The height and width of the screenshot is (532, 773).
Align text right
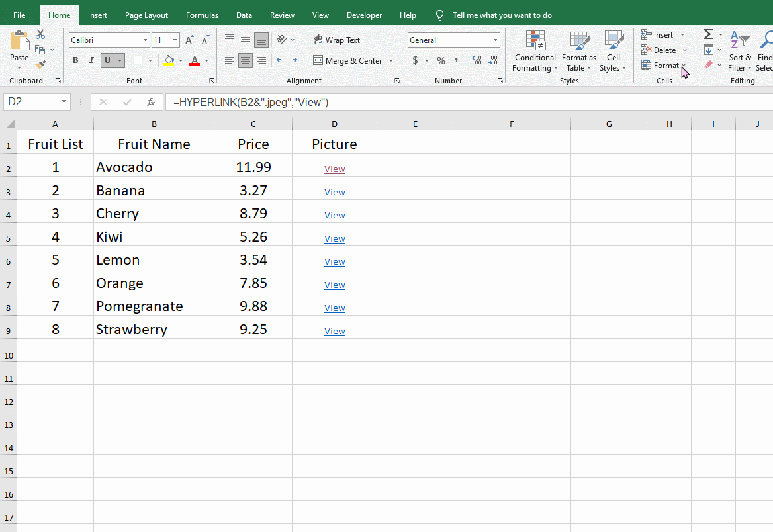point(261,60)
